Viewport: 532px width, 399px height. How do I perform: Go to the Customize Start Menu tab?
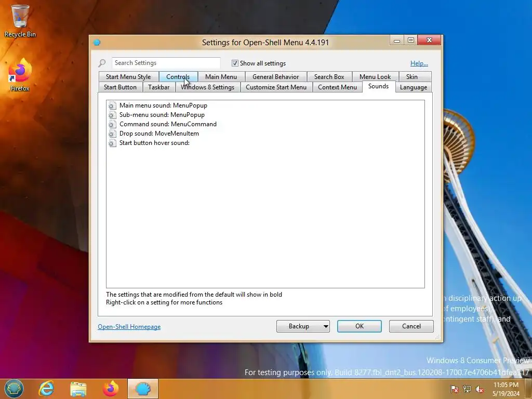pyautogui.click(x=276, y=87)
